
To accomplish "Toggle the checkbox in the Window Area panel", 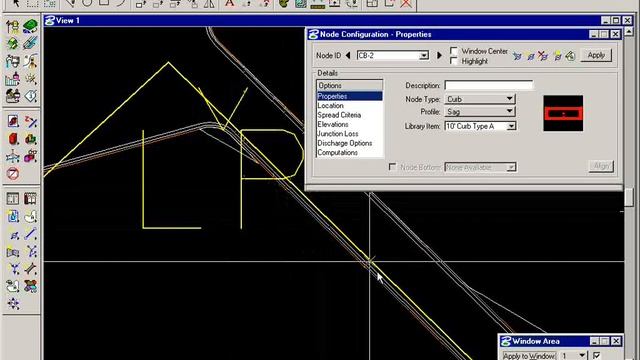I will click(597, 356).
